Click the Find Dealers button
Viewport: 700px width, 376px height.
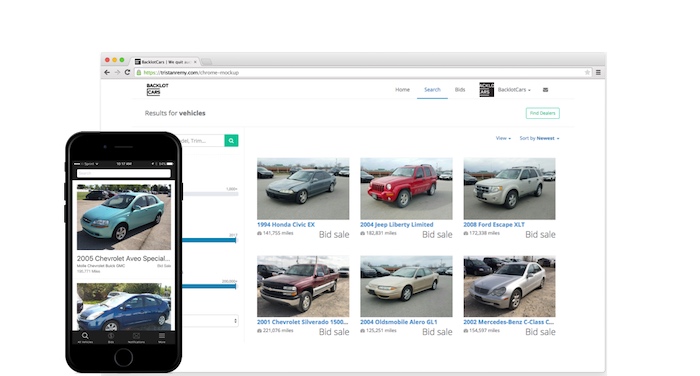click(x=542, y=113)
